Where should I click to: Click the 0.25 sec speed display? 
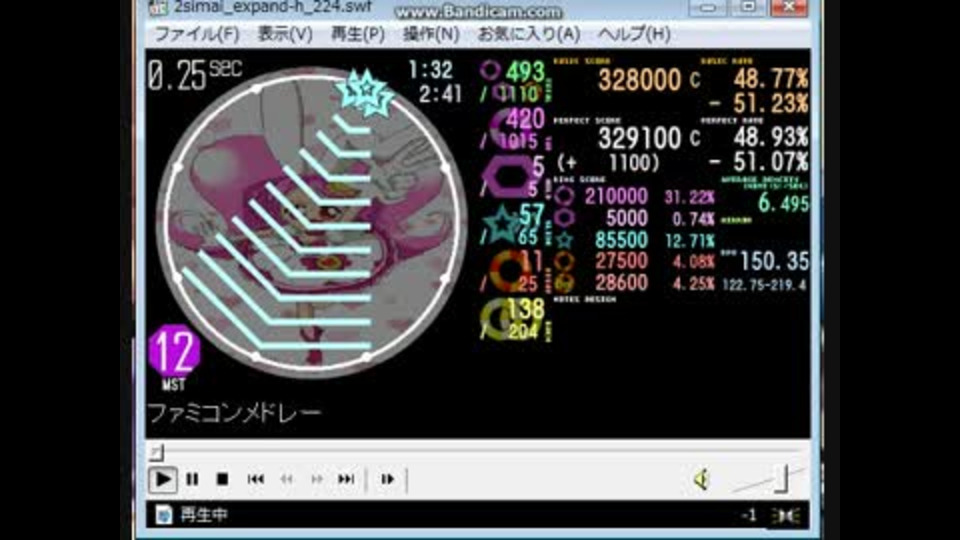195,76
